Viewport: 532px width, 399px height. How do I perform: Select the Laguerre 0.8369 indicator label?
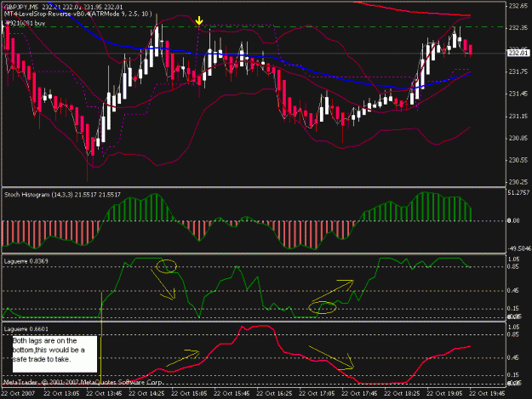coord(26,261)
